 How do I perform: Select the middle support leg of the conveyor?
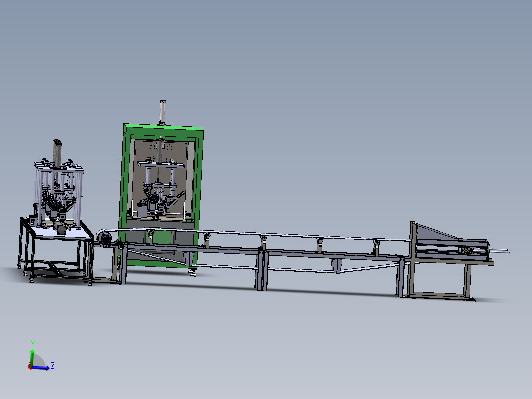pyautogui.click(x=262, y=270)
